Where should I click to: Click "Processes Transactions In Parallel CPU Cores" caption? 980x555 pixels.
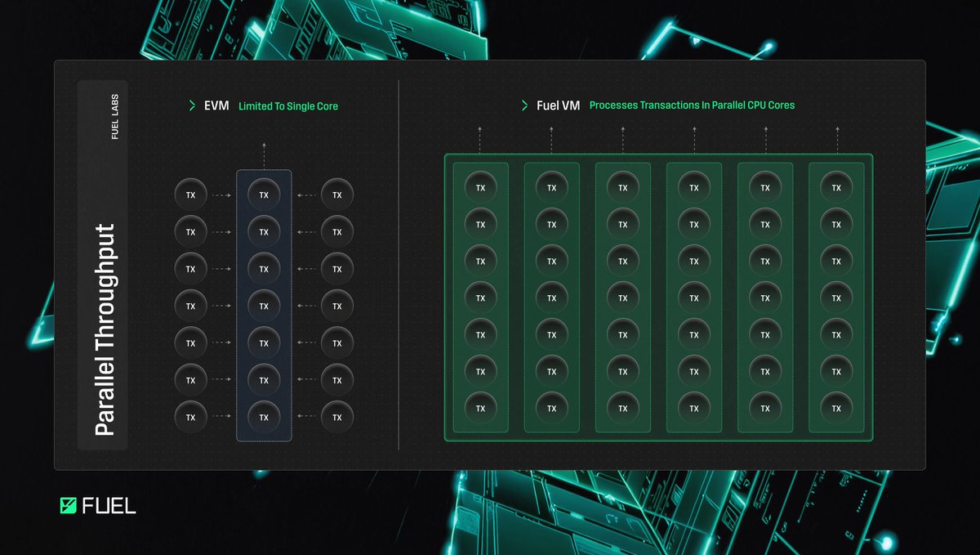[x=692, y=105]
